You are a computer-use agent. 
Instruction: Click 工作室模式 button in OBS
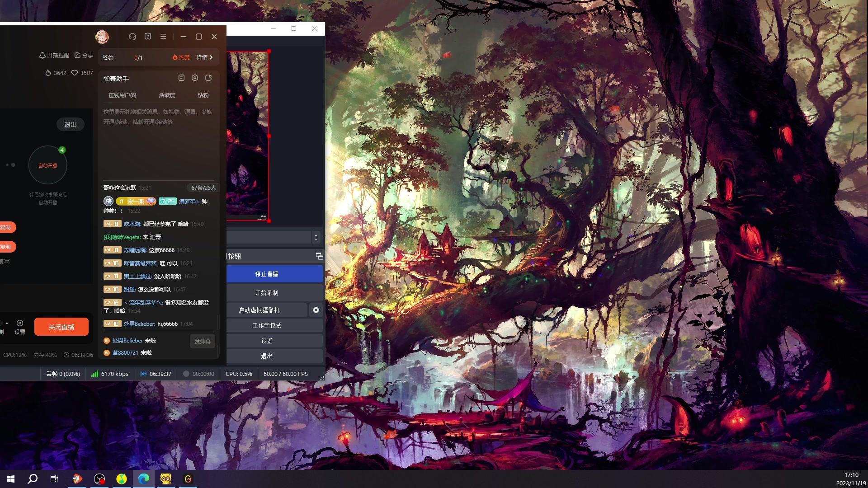click(x=267, y=325)
